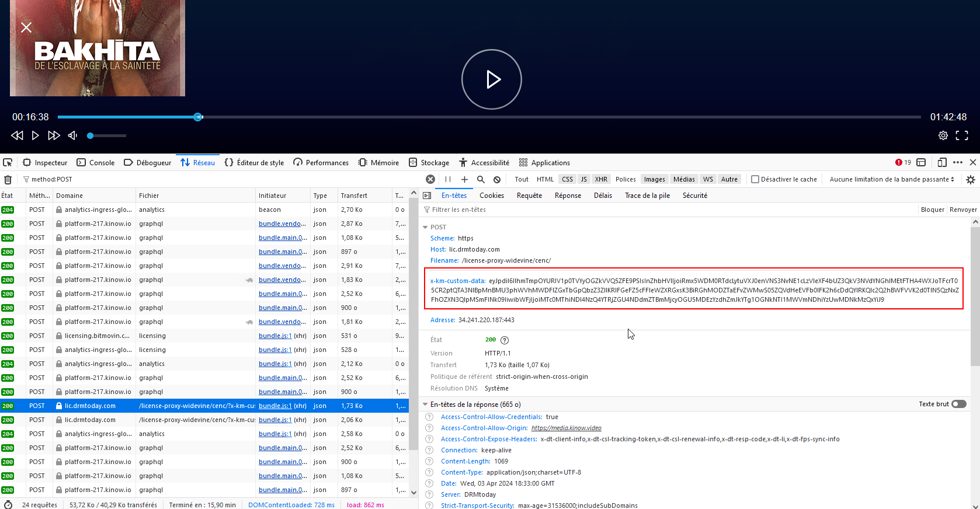Open the Éditeur de style tab

point(254,163)
